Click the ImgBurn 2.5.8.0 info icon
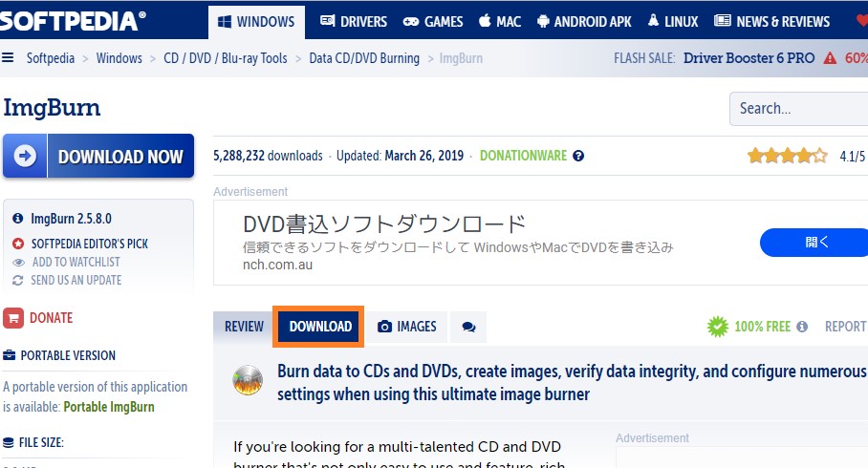The image size is (868, 468). [18, 219]
